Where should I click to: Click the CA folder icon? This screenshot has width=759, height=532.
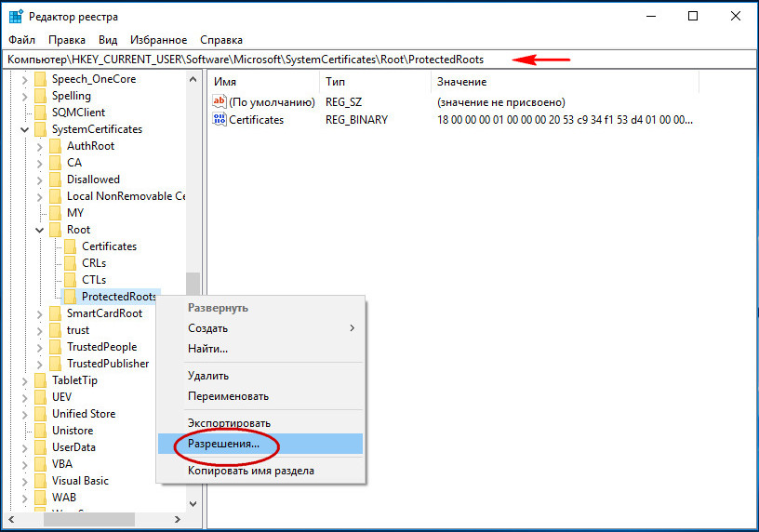point(56,163)
